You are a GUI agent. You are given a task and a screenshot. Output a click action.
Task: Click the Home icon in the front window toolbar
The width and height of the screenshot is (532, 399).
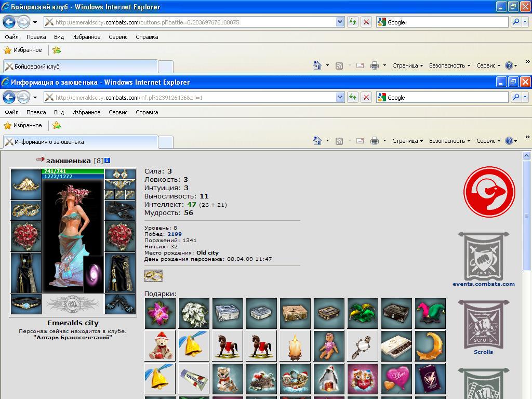tap(317, 141)
